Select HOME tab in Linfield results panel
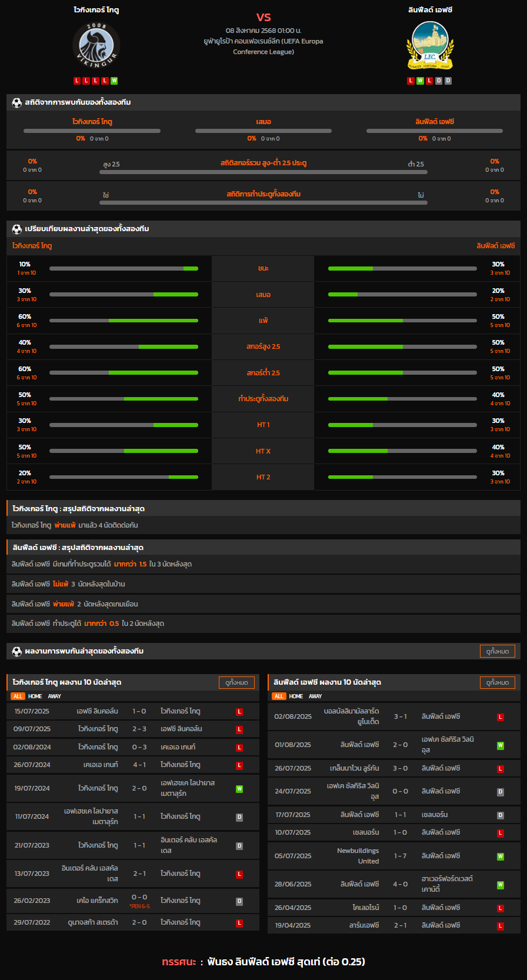The image size is (527, 980). (296, 696)
